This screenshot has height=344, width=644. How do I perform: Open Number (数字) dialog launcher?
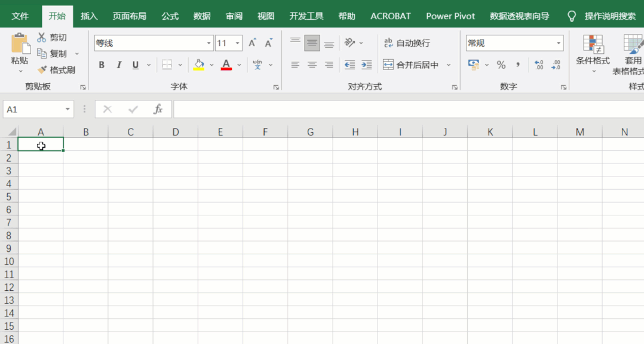coord(563,87)
